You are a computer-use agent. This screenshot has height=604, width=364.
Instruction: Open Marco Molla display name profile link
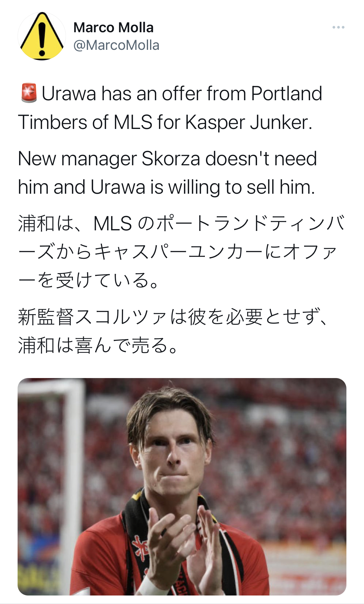(x=113, y=28)
